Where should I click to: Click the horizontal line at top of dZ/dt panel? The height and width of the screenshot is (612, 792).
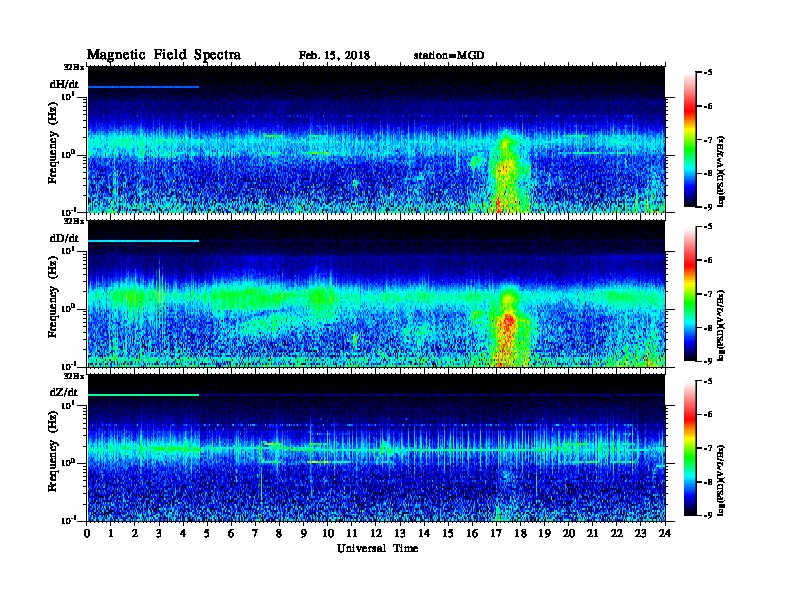(143, 395)
